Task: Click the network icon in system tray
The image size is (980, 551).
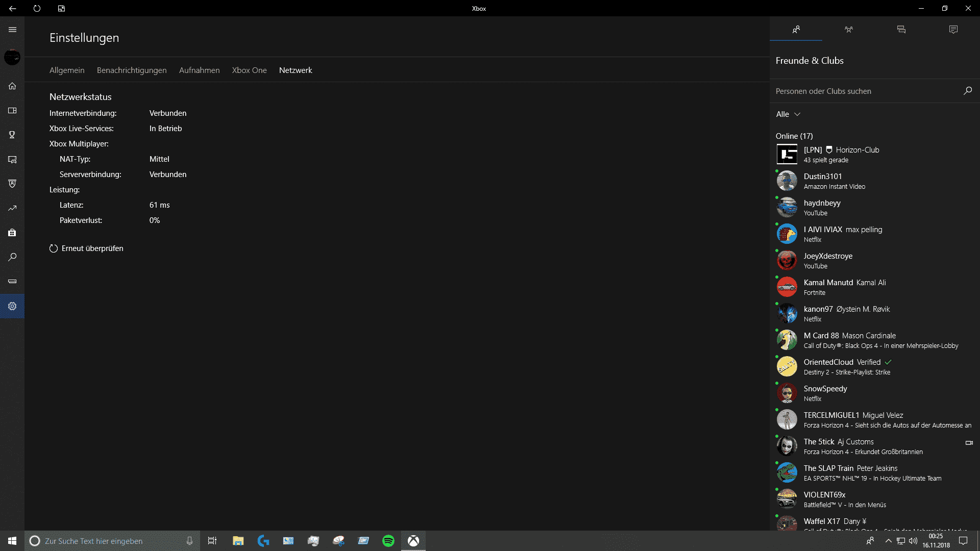Action: [901, 541]
